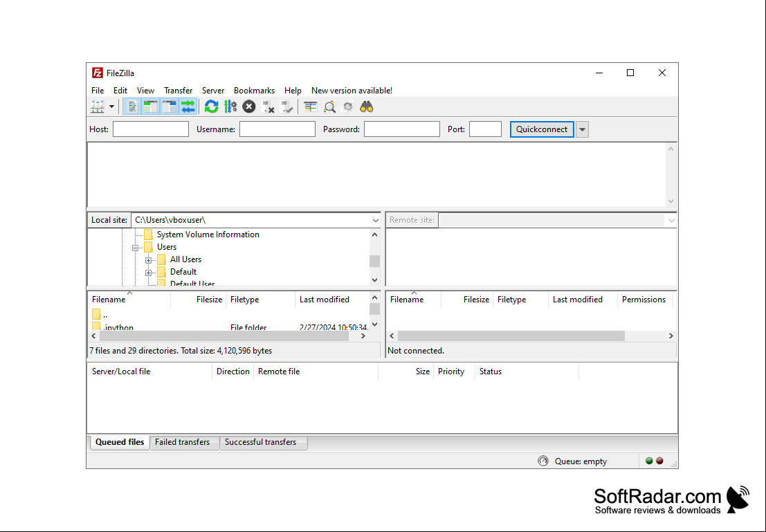Focus the Host input field

[151, 129]
